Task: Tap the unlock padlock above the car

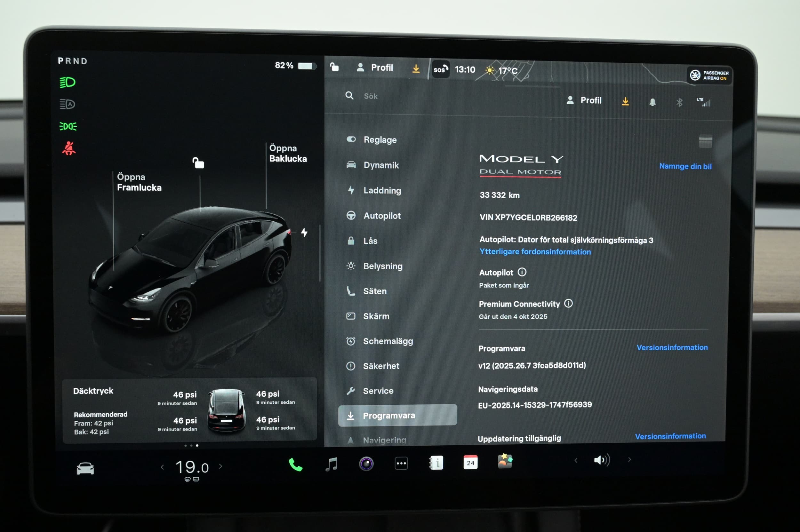Action: point(198,163)
